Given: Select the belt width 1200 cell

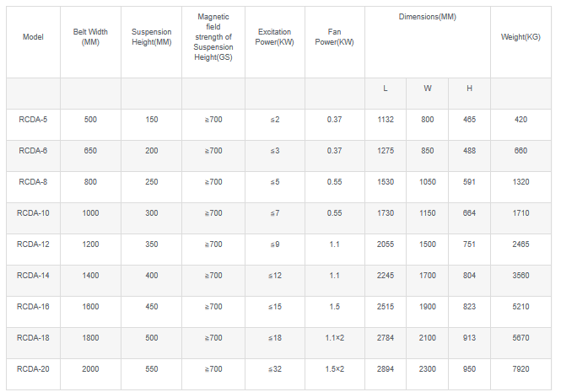Looking at the screenshot, I should point(90,244).
